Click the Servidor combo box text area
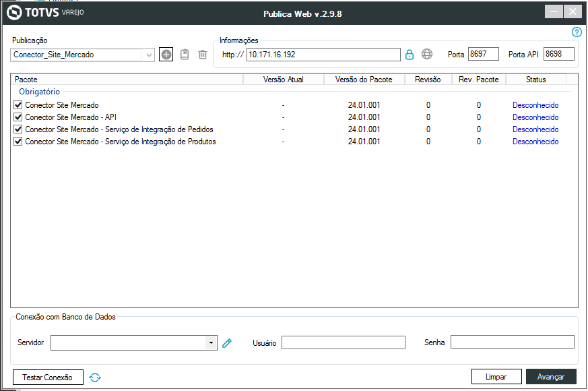588x391 pixels. pos(128,343)
